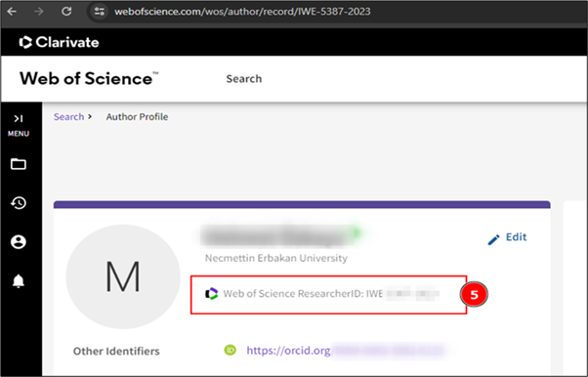Viewport: 588px width, 377px height.
Task: Open the search history clock icon
Action: pos(18,203)
